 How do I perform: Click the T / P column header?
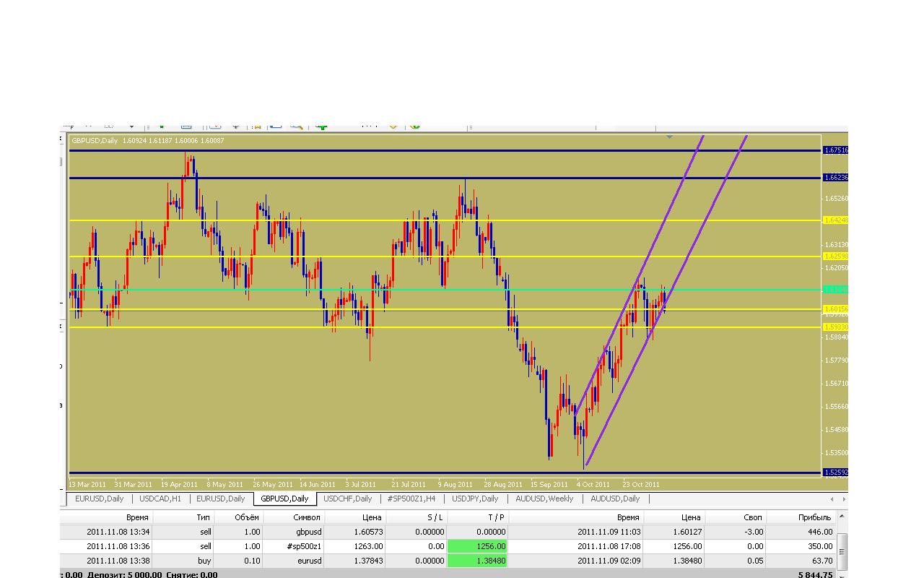click(478, 517)
